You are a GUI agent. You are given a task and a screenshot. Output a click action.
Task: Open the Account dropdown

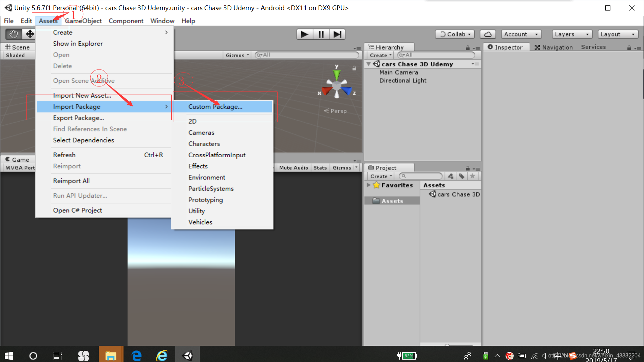click(521, 34)
